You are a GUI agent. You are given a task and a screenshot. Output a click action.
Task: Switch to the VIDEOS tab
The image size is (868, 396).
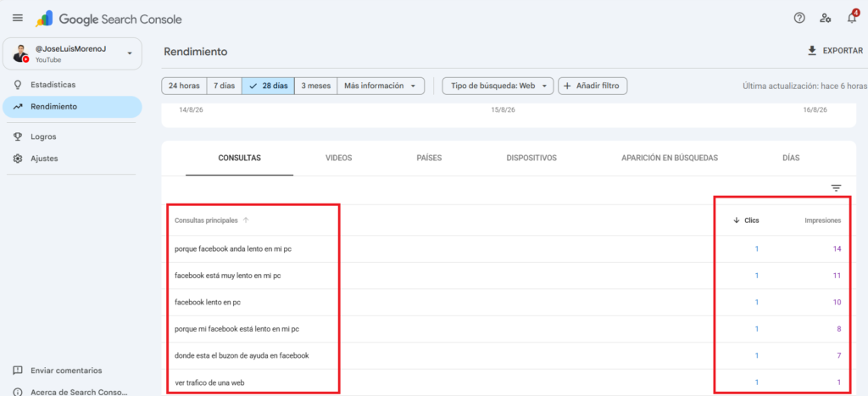339,158
